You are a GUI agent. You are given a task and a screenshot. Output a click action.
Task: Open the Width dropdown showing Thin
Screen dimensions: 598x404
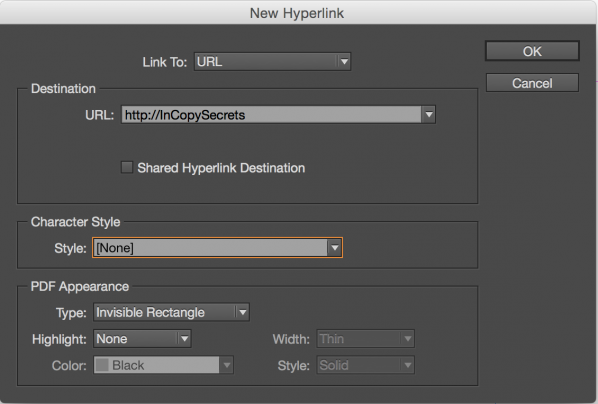[365, 339]
